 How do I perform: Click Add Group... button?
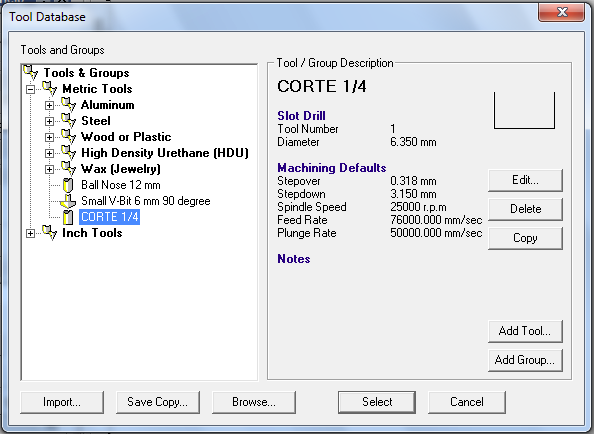pos(525,360)
